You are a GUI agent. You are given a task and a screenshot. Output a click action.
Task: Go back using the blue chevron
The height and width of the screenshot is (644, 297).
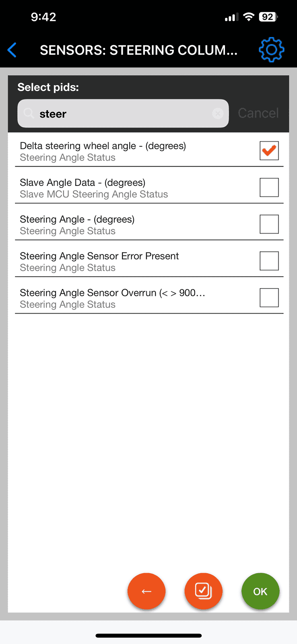[12, 50]
